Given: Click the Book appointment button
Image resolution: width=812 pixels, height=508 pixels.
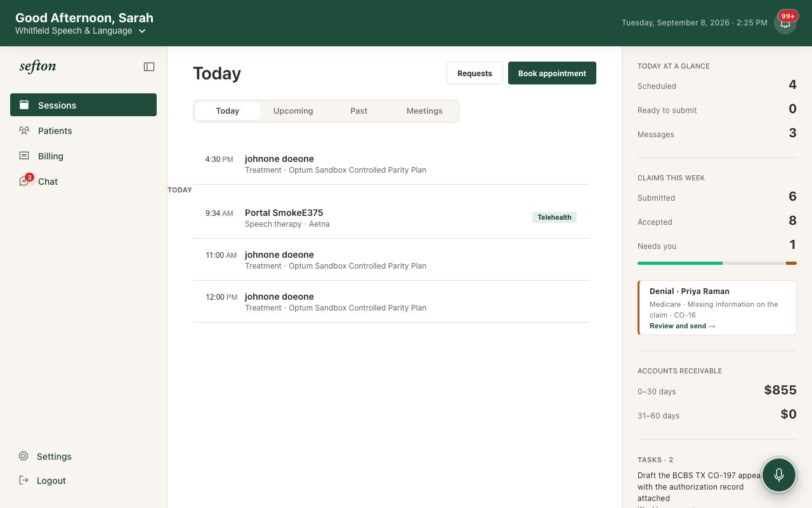Looking at the screenshot, I should [552, 73].
